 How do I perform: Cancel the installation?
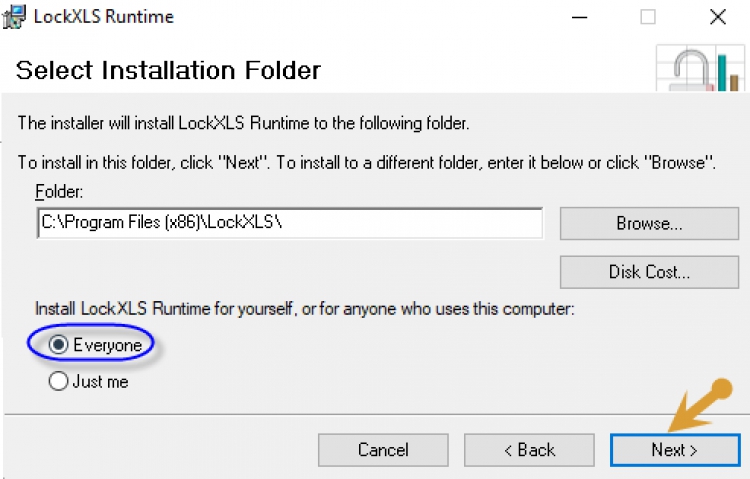click(x=383, y=450)
